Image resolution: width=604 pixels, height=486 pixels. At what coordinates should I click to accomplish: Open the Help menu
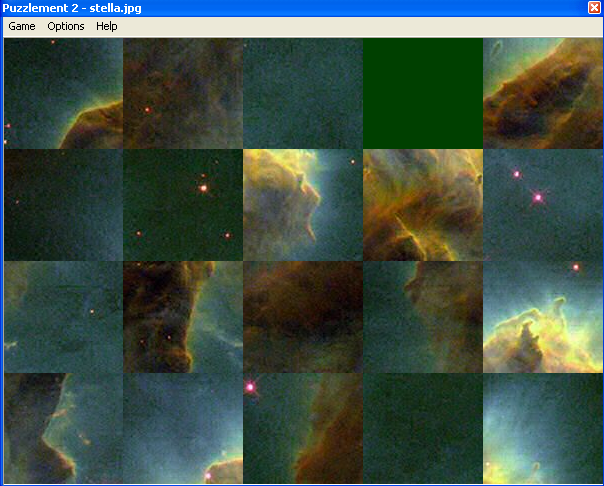[x=107, y=26]
